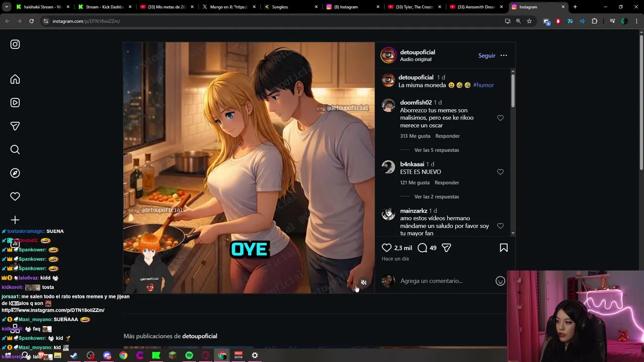Screen dimensions: 644x362
Task: Open mainzarkz's profile
Action: [413, 211]
